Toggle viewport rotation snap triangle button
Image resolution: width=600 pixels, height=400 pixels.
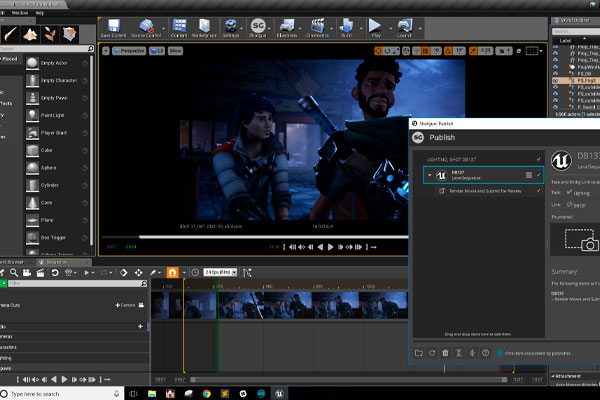coord(448,51)
